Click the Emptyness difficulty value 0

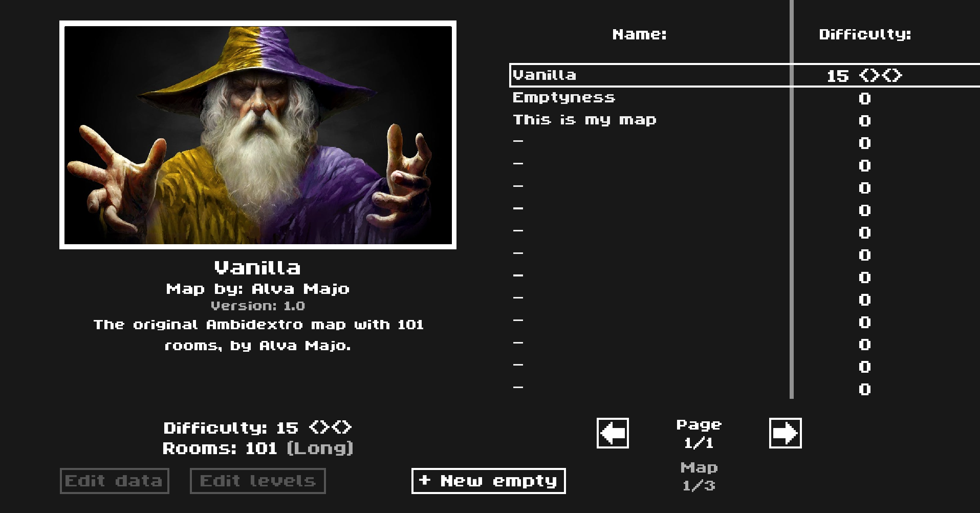coord(865,98)
